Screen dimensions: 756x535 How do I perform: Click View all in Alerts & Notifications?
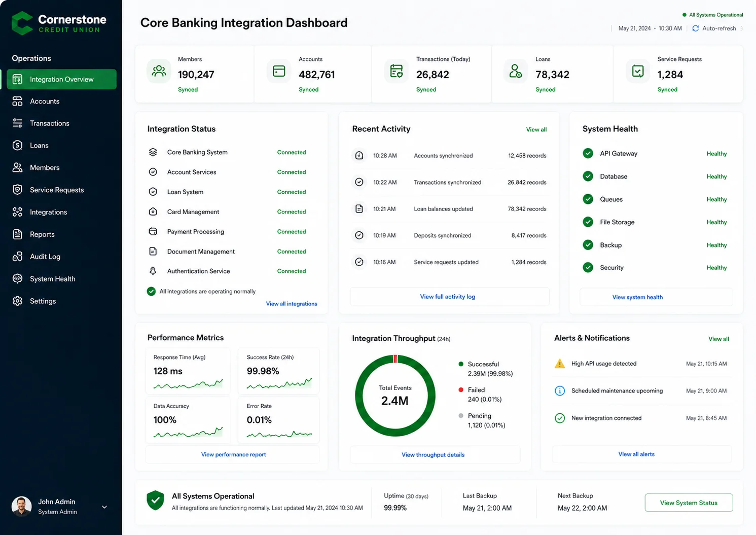[x=718, y=339]
